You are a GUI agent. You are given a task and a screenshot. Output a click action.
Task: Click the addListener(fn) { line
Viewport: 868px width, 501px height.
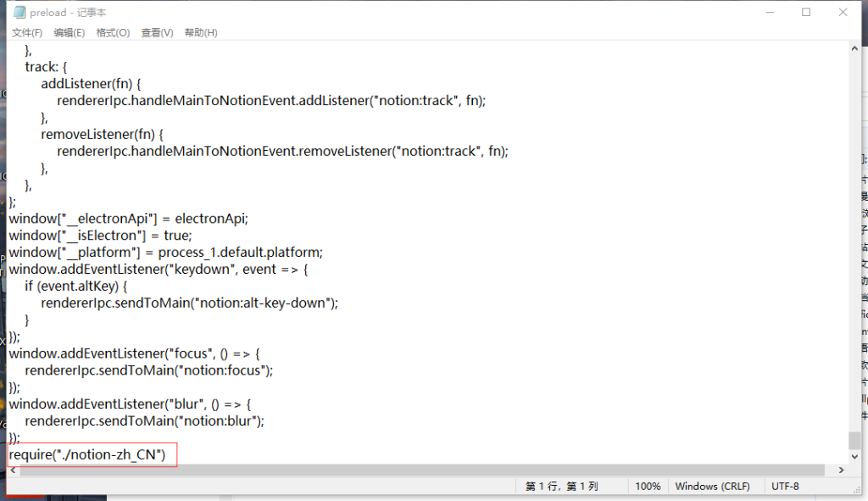point(91,84)
